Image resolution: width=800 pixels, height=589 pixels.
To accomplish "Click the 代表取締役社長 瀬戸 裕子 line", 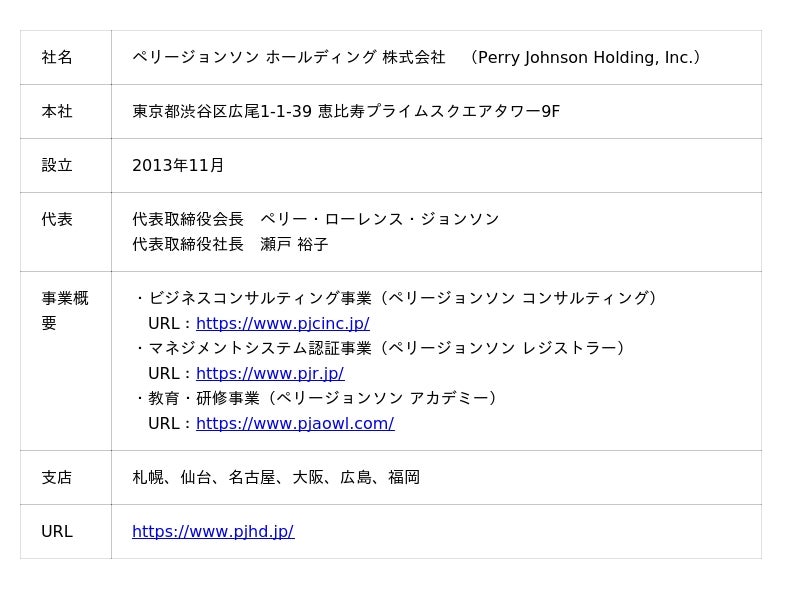I will [230, 244].
